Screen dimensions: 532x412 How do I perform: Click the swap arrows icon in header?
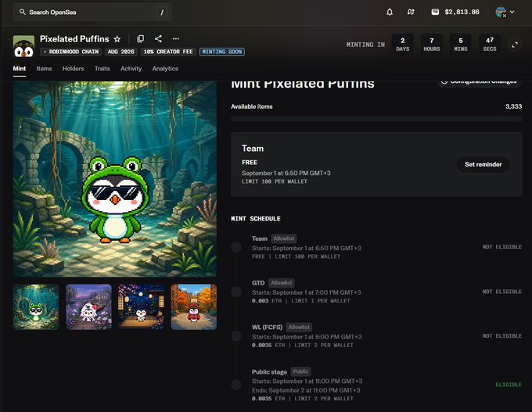[x=411, y=13]
